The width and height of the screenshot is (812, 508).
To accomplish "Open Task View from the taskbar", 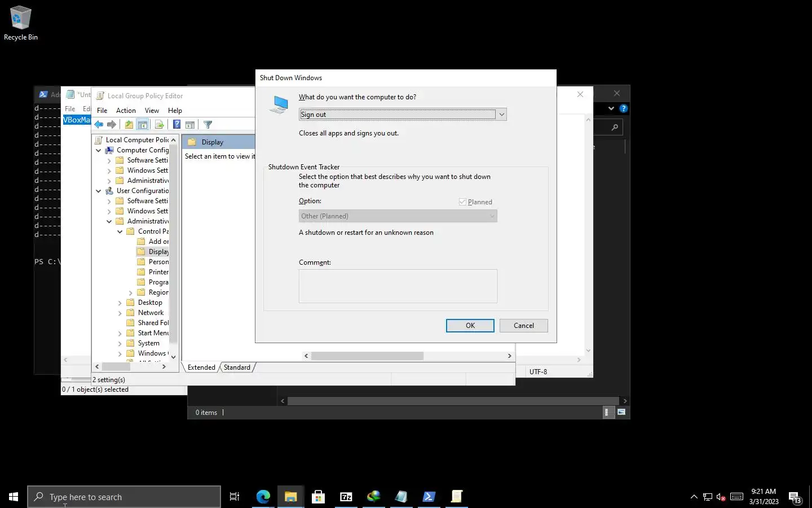I will (235, 497).
